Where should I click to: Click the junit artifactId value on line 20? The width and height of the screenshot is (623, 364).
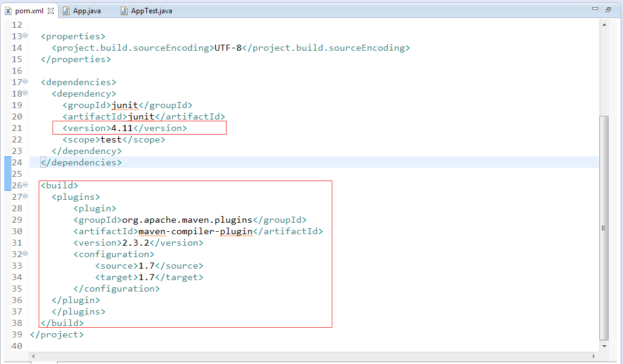pos(141,117)
